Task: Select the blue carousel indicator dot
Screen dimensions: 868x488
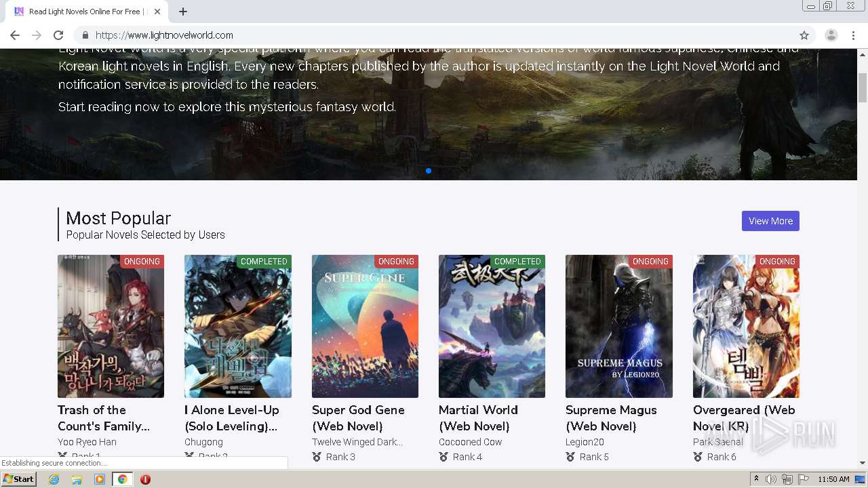Action: pos(429,171)
